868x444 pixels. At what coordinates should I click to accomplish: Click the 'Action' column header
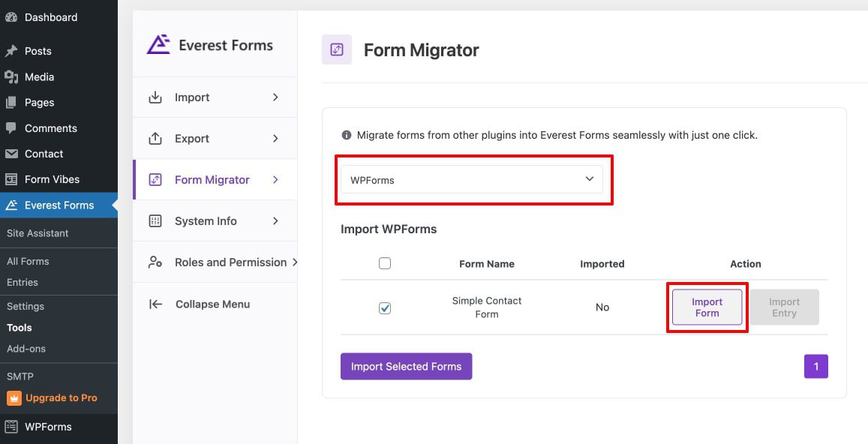coord(746,264)
